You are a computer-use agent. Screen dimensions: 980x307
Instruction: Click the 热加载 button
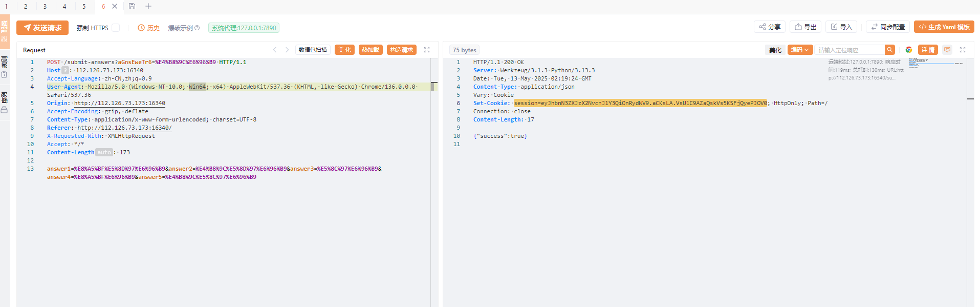371,50
